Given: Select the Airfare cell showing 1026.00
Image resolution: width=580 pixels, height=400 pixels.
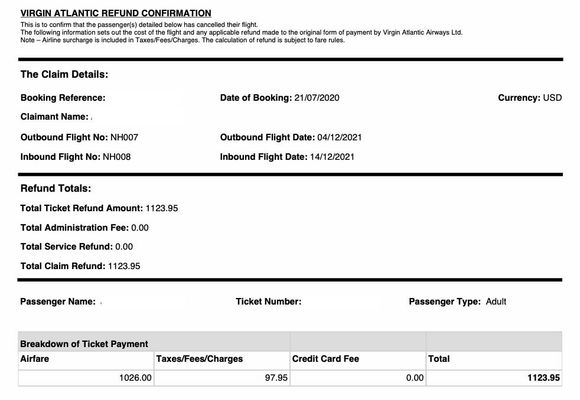Looking at the screenshot, I should coord(86,378).
